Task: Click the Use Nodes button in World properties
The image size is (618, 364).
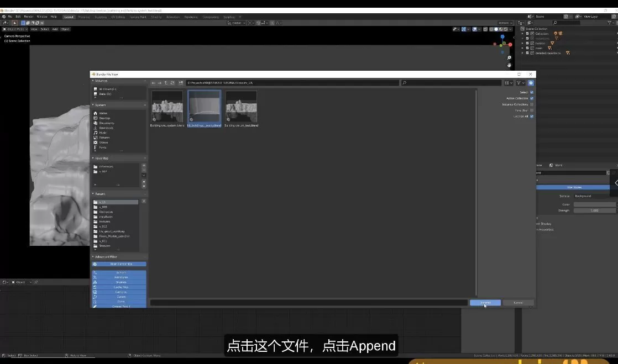Action: click(574, 187)
